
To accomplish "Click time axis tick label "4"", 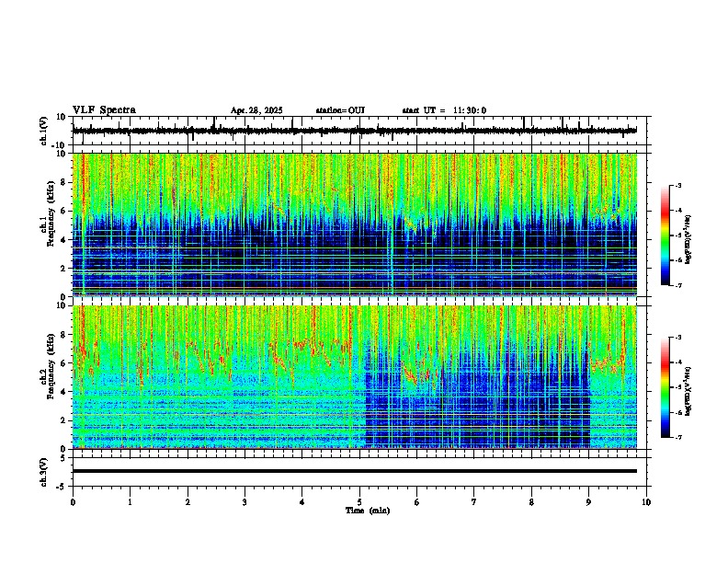I will click(302, 502).
